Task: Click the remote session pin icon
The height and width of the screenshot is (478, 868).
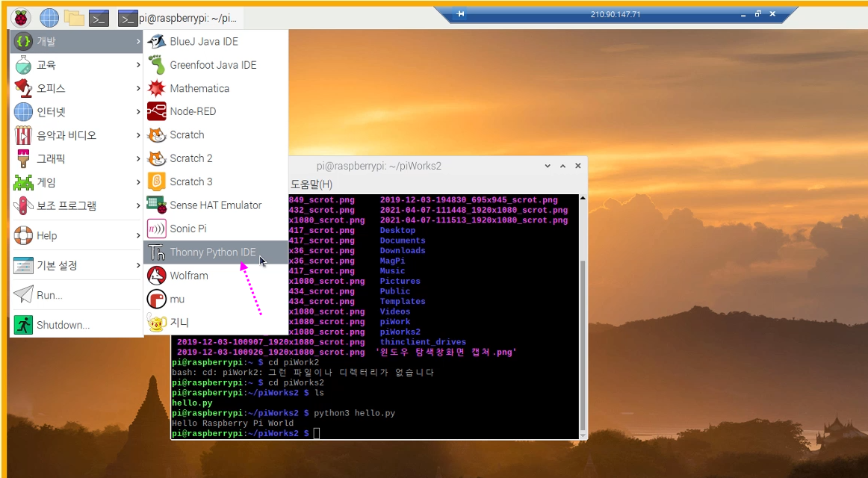Action: [459, 14]
